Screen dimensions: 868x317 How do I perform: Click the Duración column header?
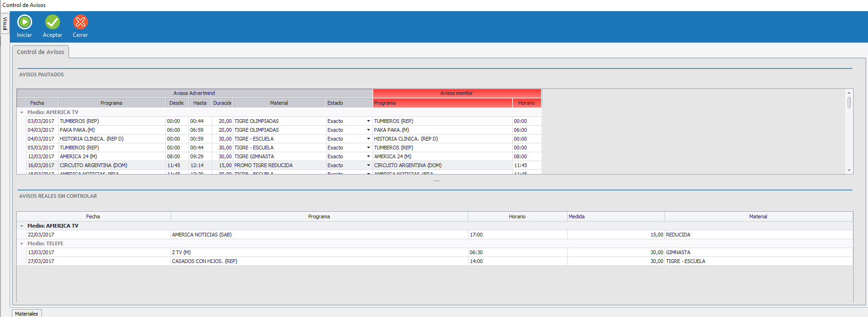pyautogui.click(x=222, y=103)
